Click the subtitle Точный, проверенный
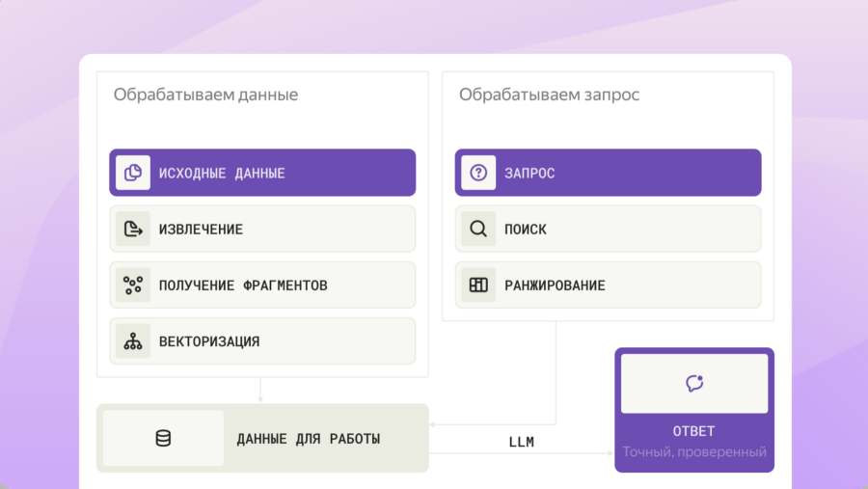This screenshot has width=868, height=489. click(x=694, y=452)
